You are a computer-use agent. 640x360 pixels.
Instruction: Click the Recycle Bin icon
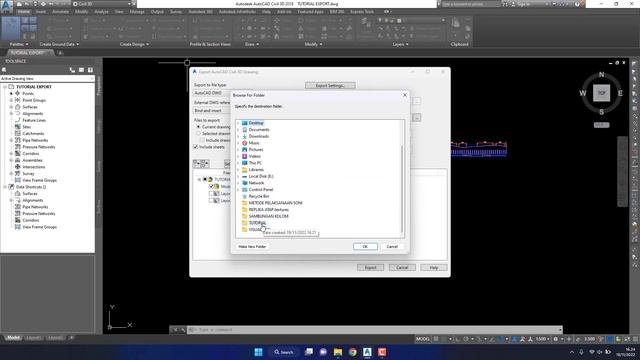click(x=244, y=196)
